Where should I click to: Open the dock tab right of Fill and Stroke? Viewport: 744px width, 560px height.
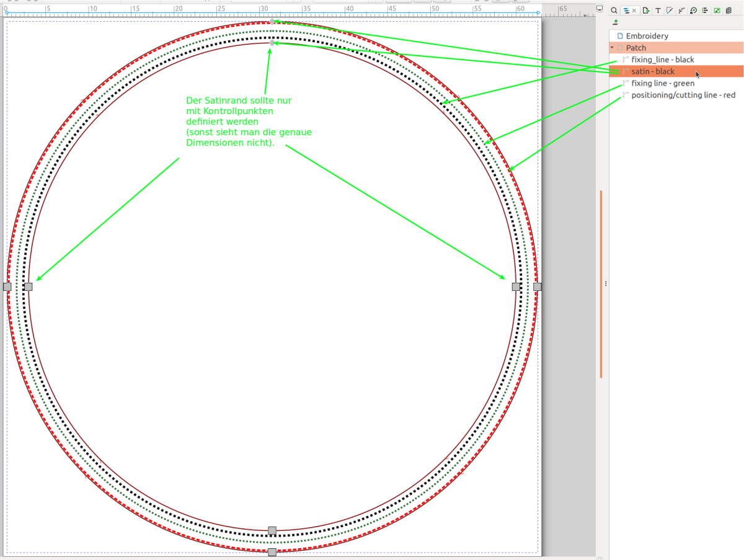(x=681, y=10)
